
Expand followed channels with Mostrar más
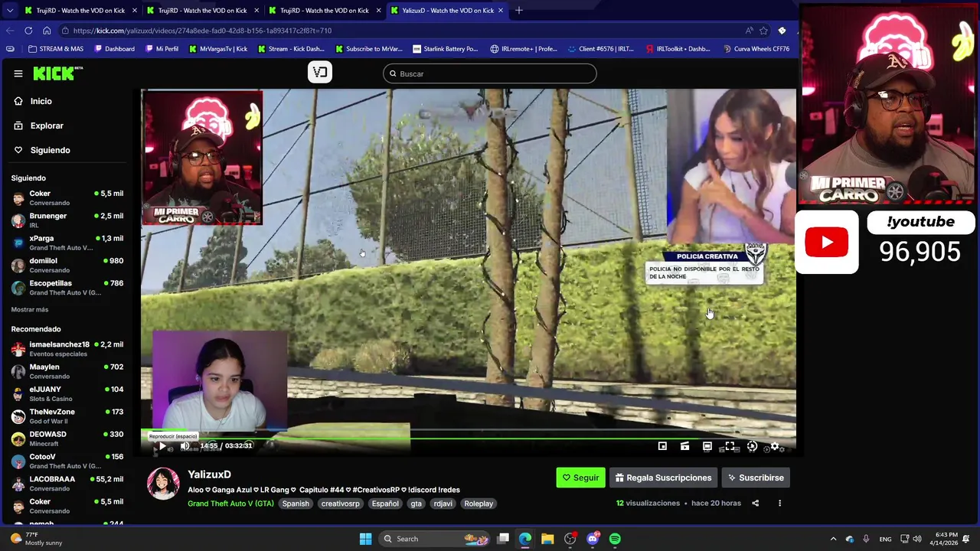(x=30, y=310)
